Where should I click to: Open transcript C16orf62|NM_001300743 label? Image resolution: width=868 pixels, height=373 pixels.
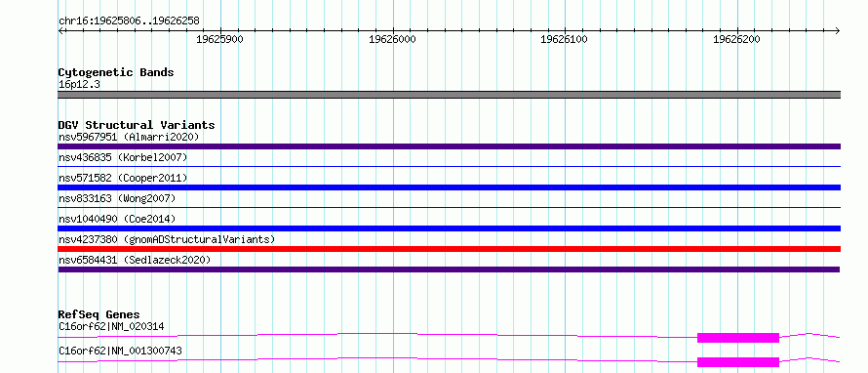coord(120,351)
